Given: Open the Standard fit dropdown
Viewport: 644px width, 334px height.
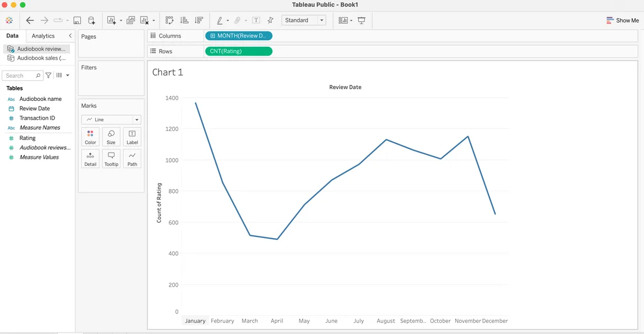Looking at the screenshot, I should click(303, 20).
